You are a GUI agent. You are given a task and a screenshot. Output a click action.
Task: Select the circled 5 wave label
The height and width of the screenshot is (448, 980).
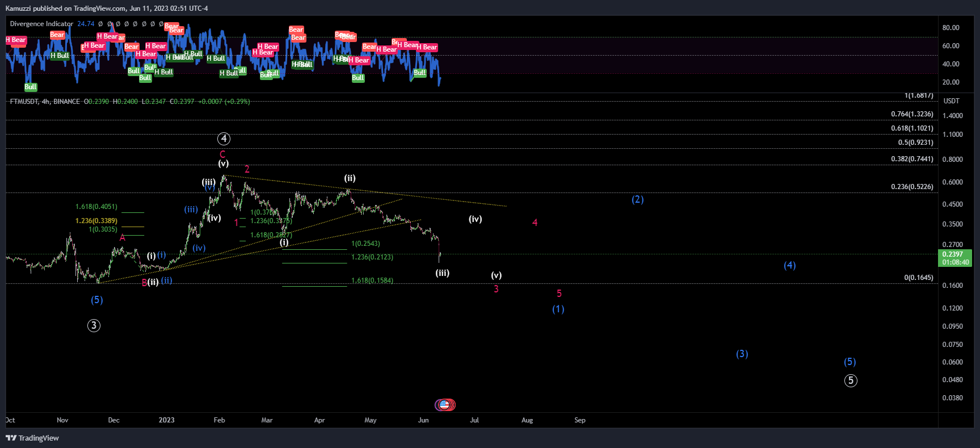coord(850,380)
